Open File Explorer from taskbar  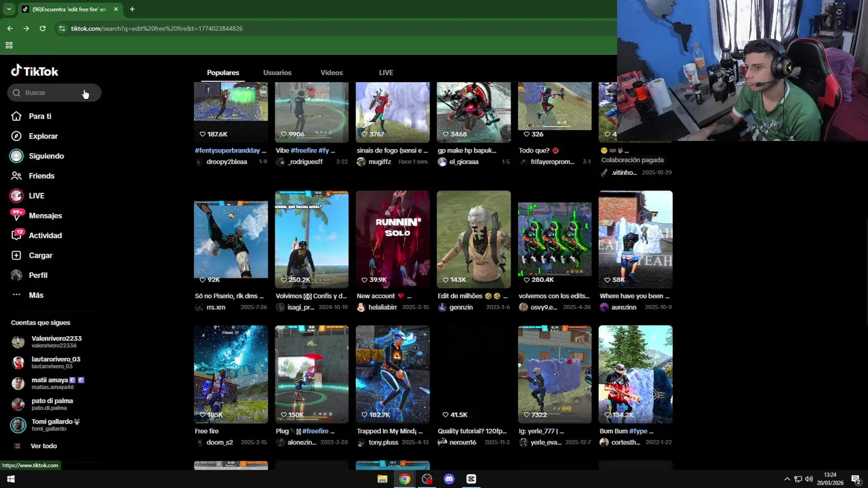coord(382,479)
